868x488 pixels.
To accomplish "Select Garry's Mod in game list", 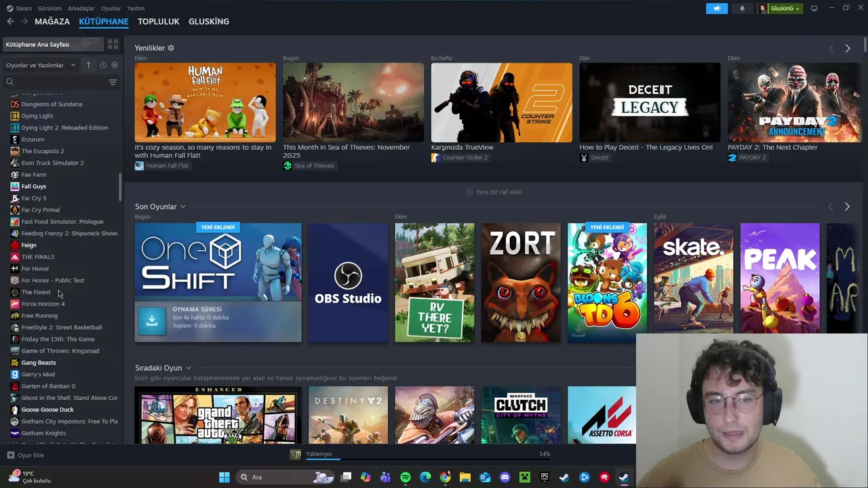I will click(38, 374).
